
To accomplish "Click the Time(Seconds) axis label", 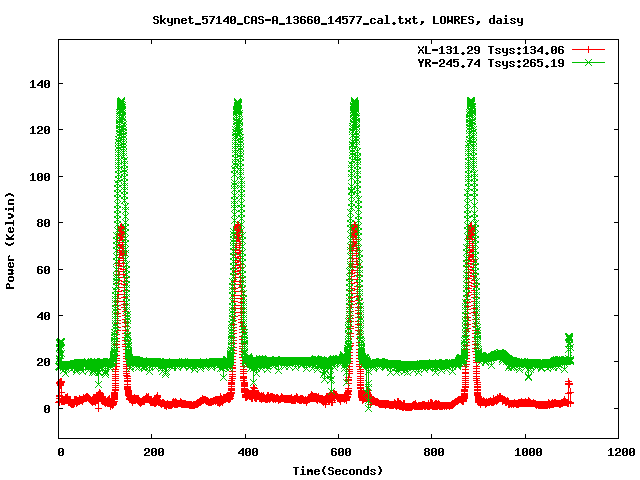I will pos(338,471).
